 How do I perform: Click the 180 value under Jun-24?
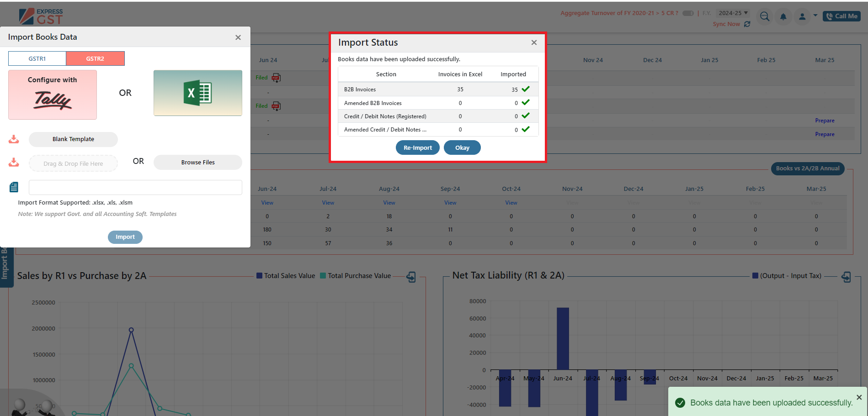click(267, 230)
